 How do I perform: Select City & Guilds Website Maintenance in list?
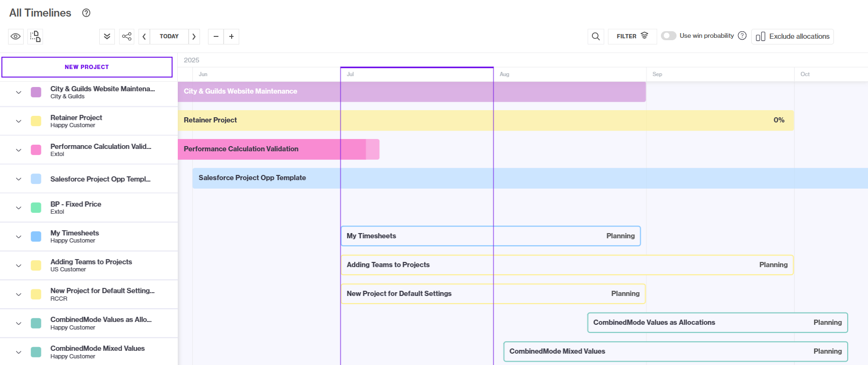(103, 89)
